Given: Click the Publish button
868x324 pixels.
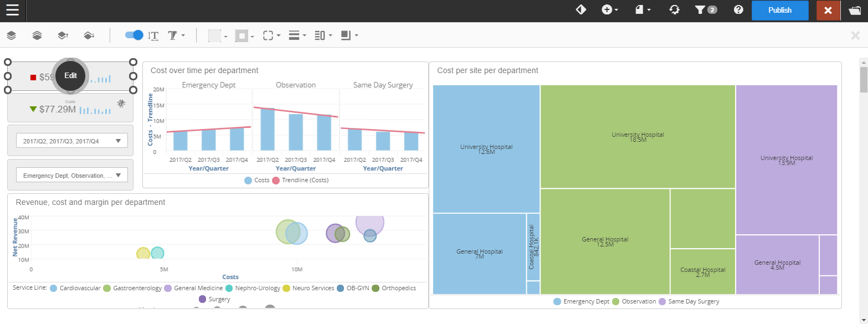Looking at the screenshot, I should click(779, 10).
